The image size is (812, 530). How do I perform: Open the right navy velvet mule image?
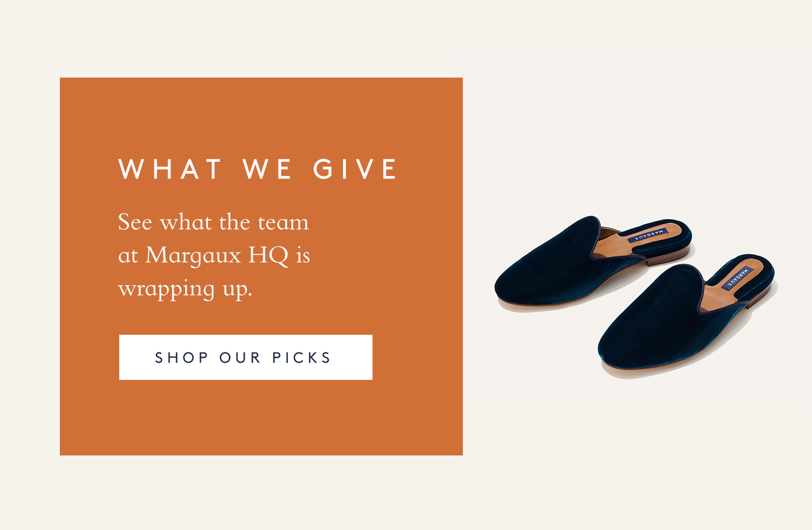pos(688,315)
